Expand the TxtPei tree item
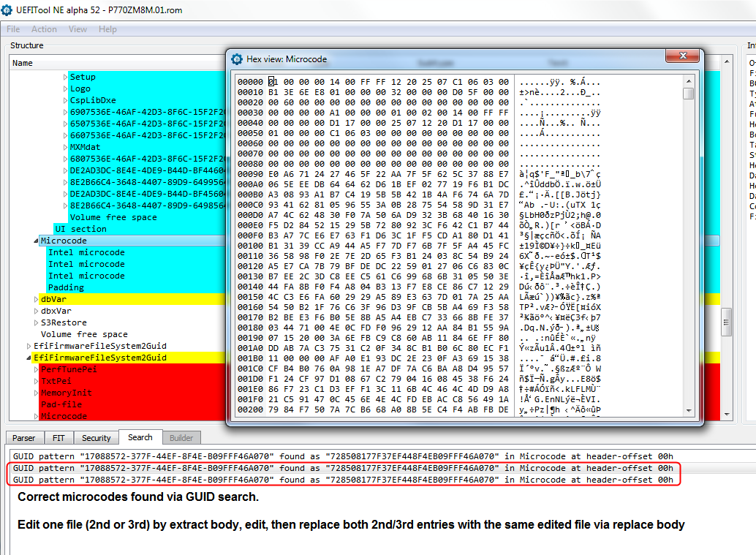 click(x=36, y=381)
